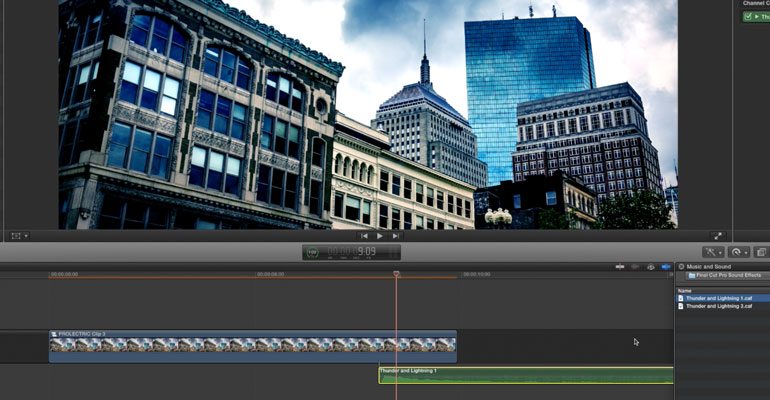
Task: Click the timeline playhead handle
Action: [x=396, y=274]
